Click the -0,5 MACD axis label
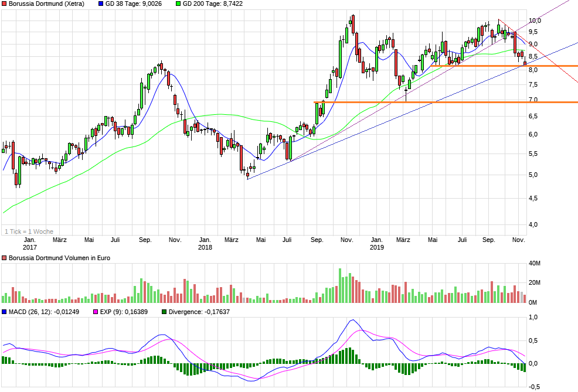 pos(534,386)
